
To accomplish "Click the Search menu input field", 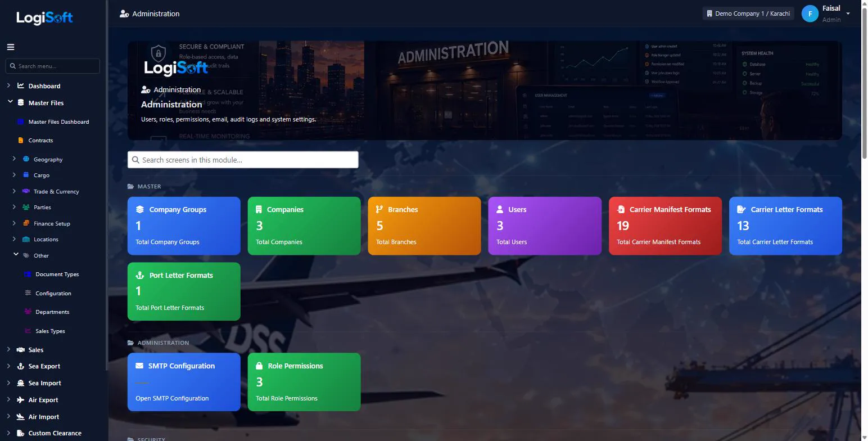I will [x=52, y=66].
